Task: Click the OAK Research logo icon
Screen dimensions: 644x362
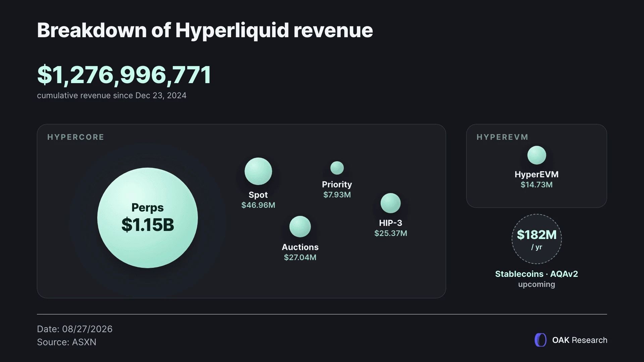Action: point(540,340)
